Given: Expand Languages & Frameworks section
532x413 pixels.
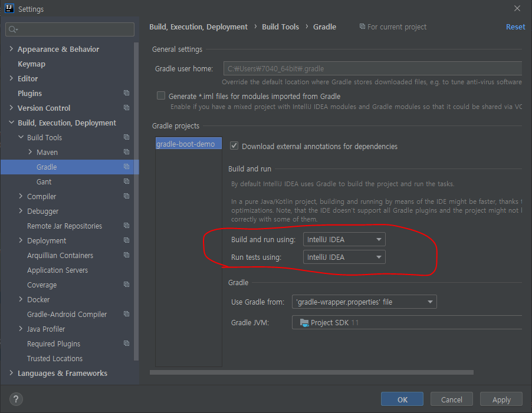Looking at the screenshot, I should [11, 373].
